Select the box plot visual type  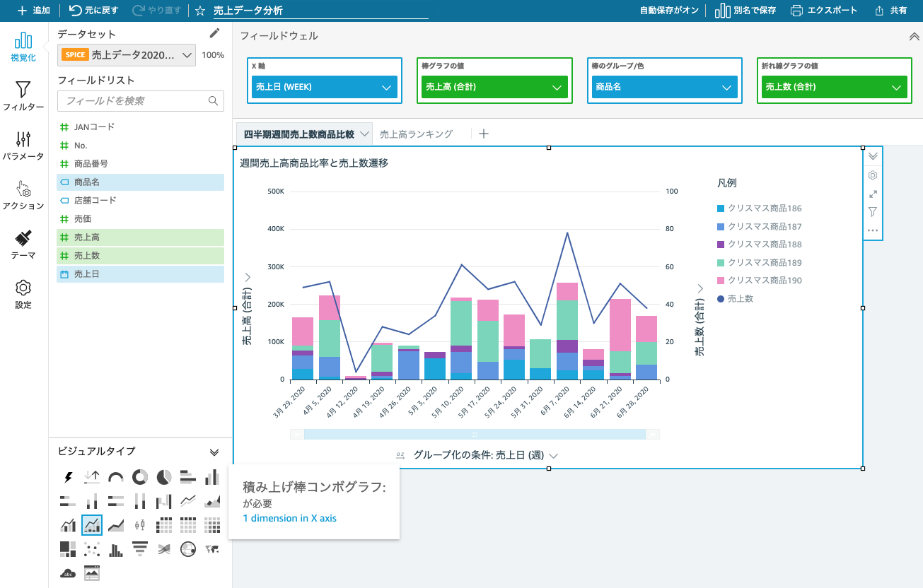tap(140, 525)
